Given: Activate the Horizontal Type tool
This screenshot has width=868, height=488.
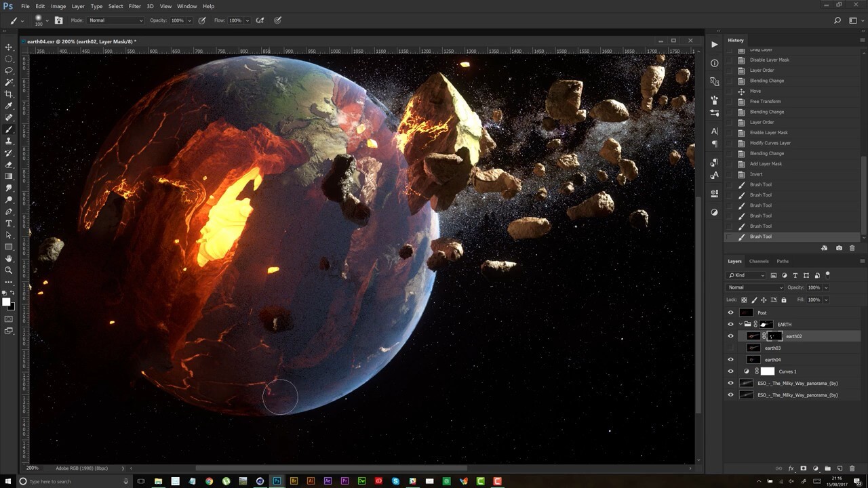Looking at the screenshot, I should pyautogui.click(x=9, y=223).
